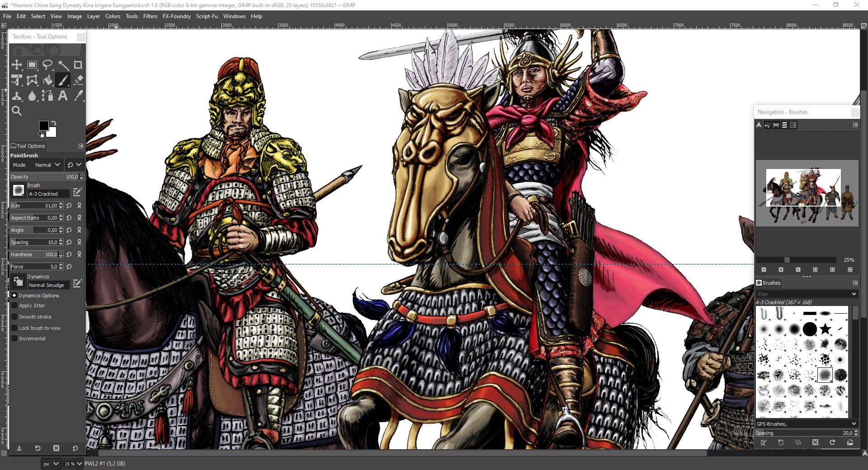The image size is (868, 470).
Task: Click the black foreground color swatch
Action: (43, 126)
